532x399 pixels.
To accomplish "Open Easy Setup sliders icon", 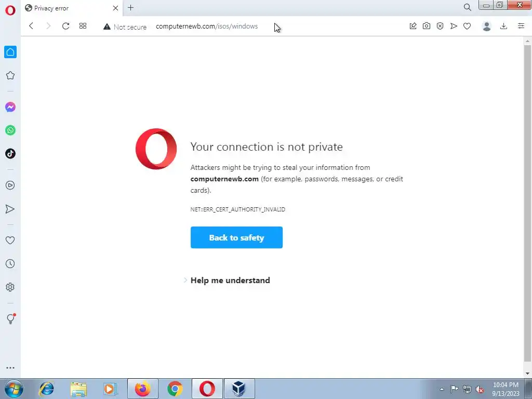I will pos(521,26).
